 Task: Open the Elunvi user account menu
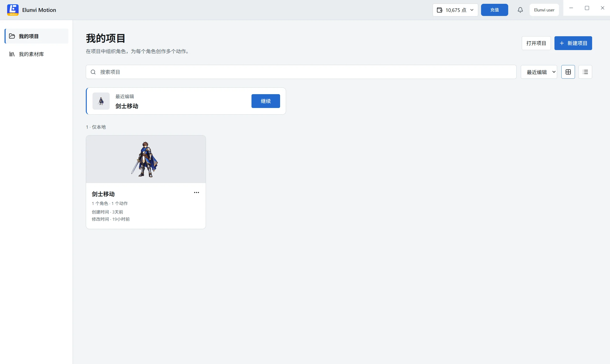point(544,10)
